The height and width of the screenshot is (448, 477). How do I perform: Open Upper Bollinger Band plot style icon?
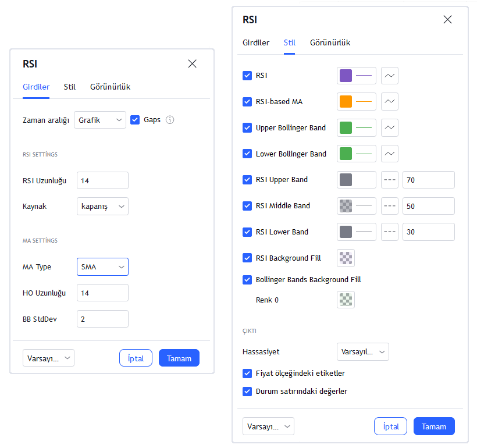tap(389, 127)
